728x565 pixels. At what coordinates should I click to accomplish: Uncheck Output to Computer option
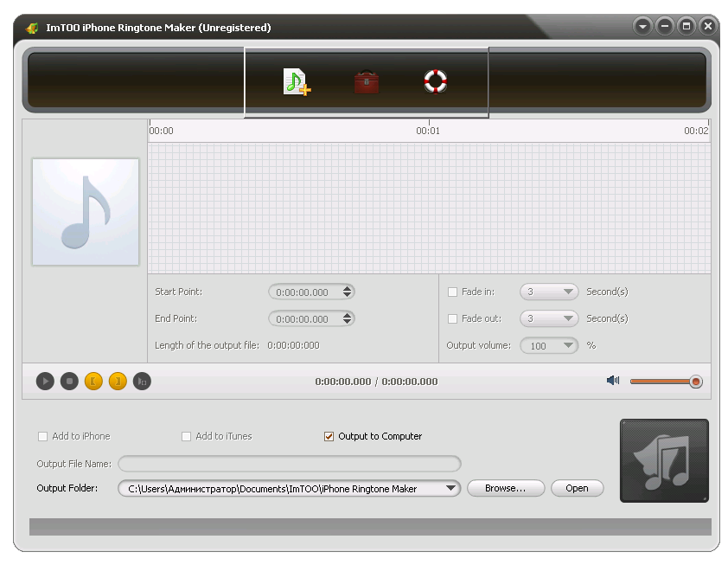[x=329, y=436]
